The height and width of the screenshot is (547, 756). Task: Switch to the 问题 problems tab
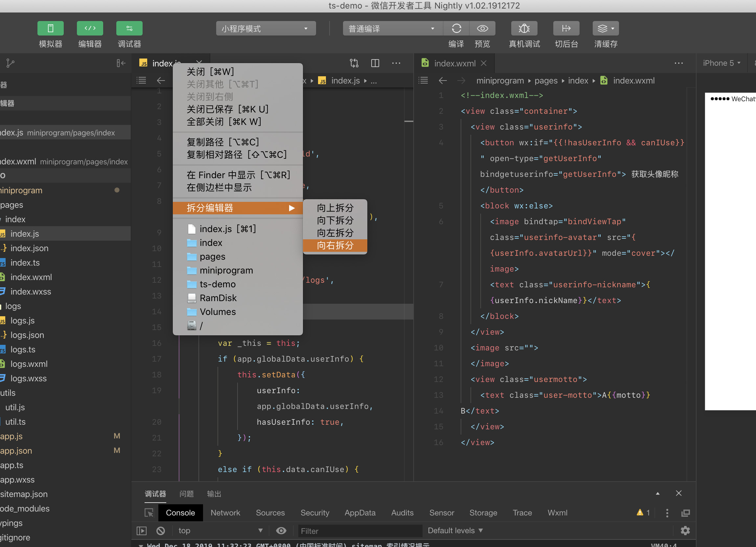click(186, 494)
